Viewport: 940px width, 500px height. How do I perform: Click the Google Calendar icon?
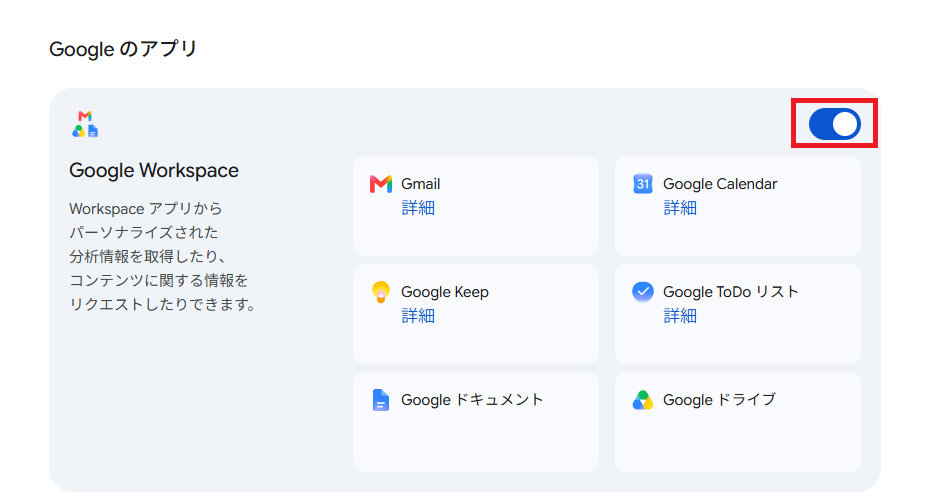[x=643, y=184]
